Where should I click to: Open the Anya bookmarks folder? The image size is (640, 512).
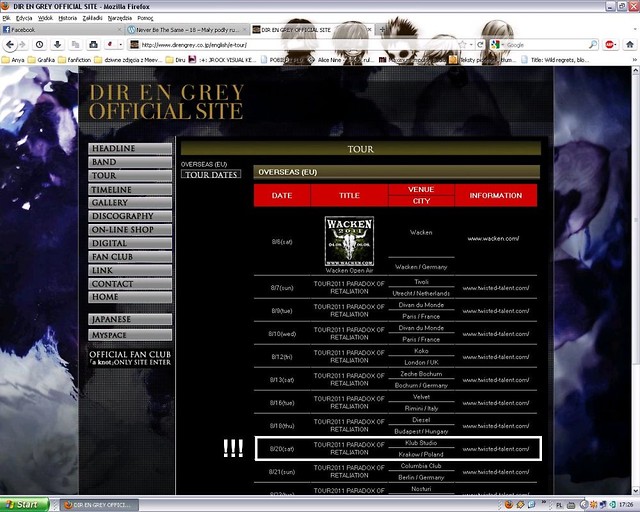tap(13, 60)
